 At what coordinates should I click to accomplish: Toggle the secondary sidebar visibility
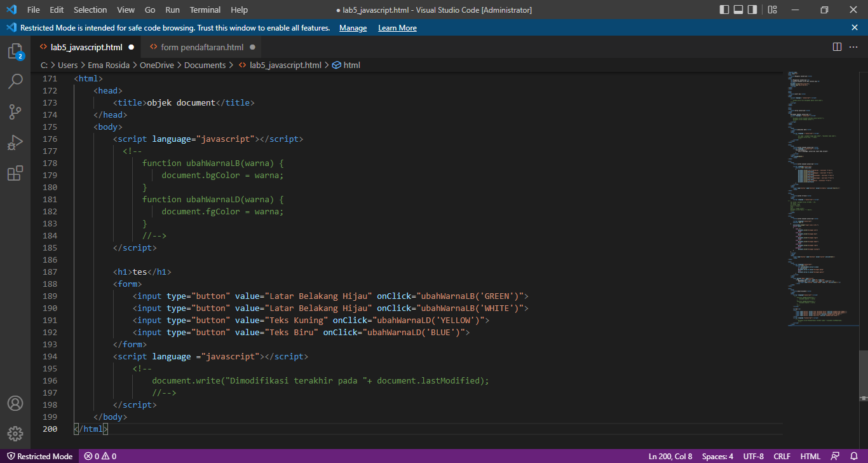pos(754,10)
